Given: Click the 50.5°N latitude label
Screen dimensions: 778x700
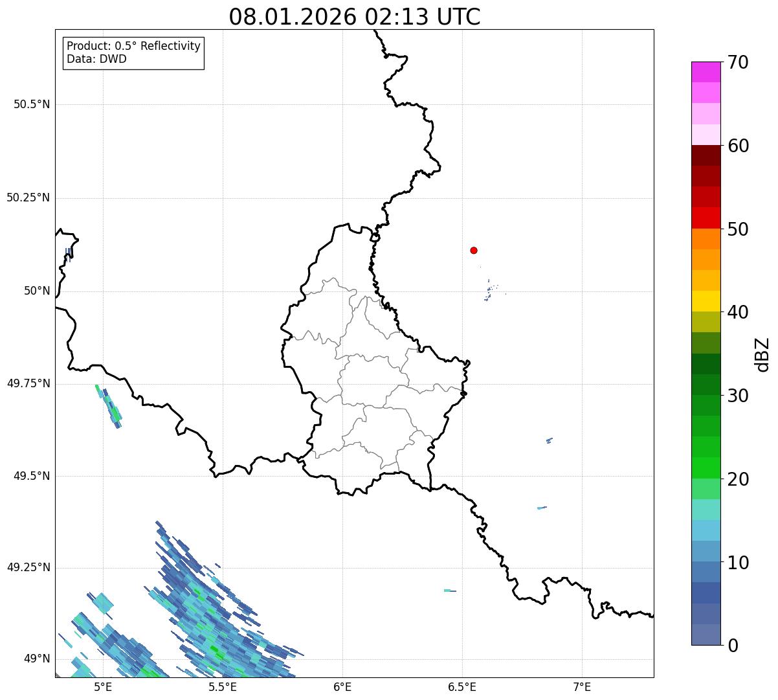Looking at the screenshot, I should 31,104.
